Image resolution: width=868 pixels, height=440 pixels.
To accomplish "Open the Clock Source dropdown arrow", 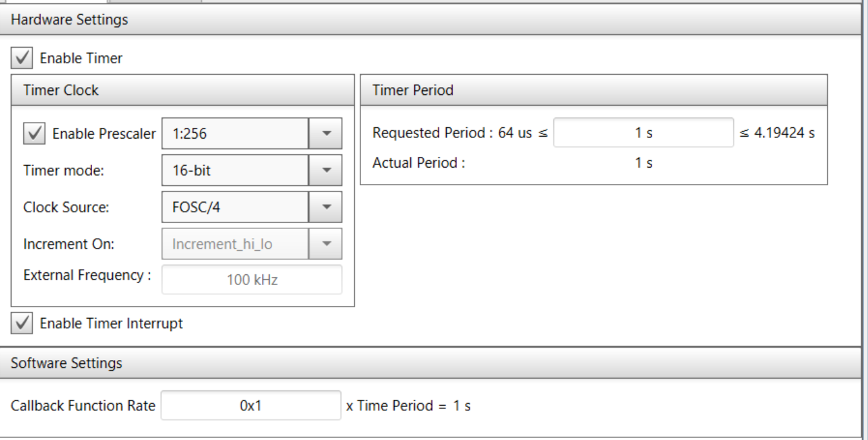I will [x=326, y=207].
